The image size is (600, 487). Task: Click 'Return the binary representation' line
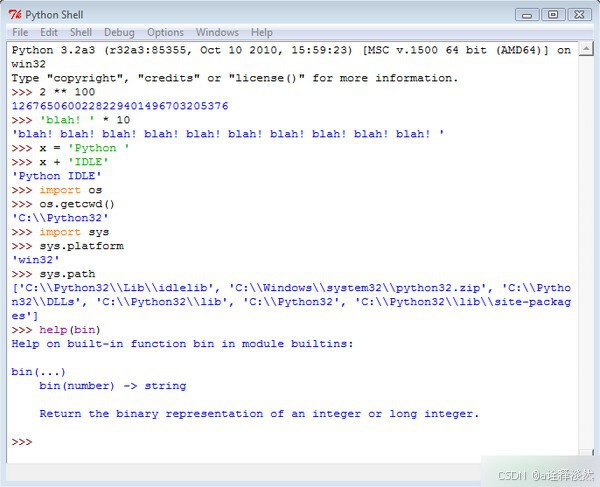tap(259, 414)
